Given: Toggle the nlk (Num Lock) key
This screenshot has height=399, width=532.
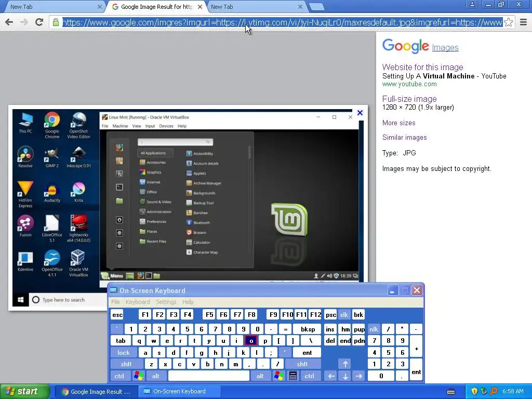Looking at the screenshot, I should (374, 329).
